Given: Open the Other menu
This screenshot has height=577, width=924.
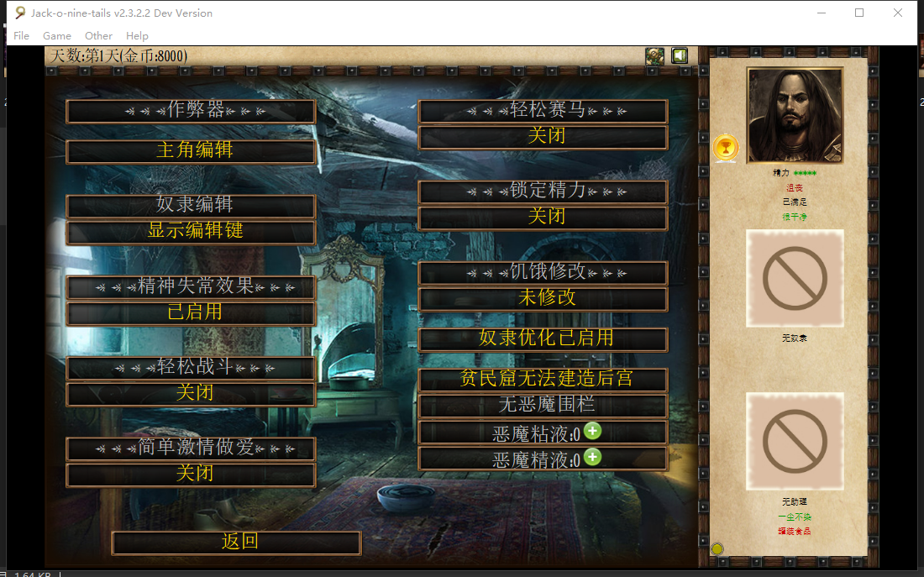Looking at the screenshot, I should pos(98,36).
